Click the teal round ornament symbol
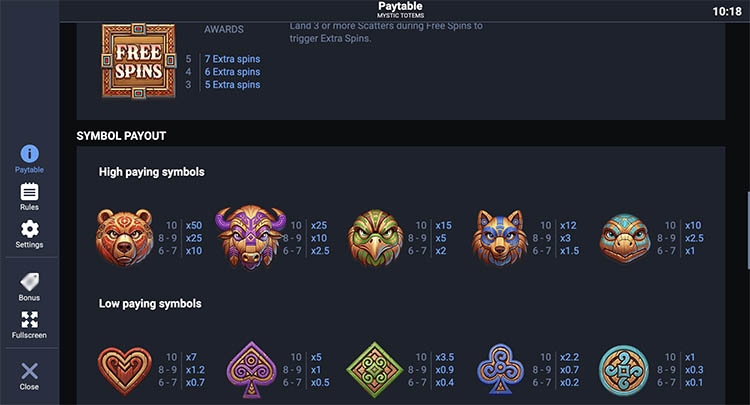Viewport: 750px width, 405px height. click(x=625, y=370)
